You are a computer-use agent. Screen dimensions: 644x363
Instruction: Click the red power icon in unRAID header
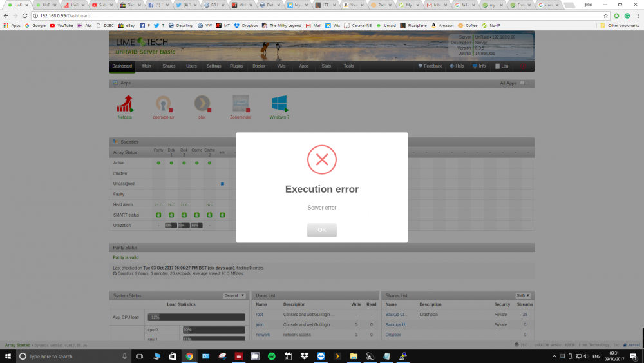(523, 66)
